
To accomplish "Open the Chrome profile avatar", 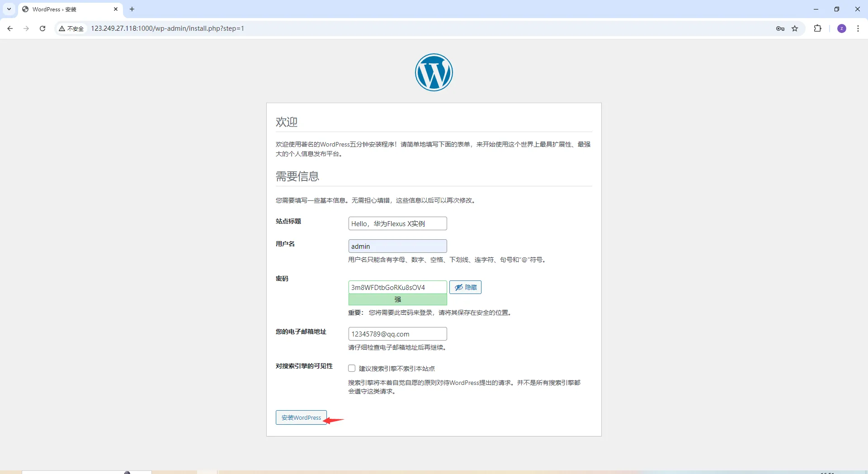I will 842,28.
